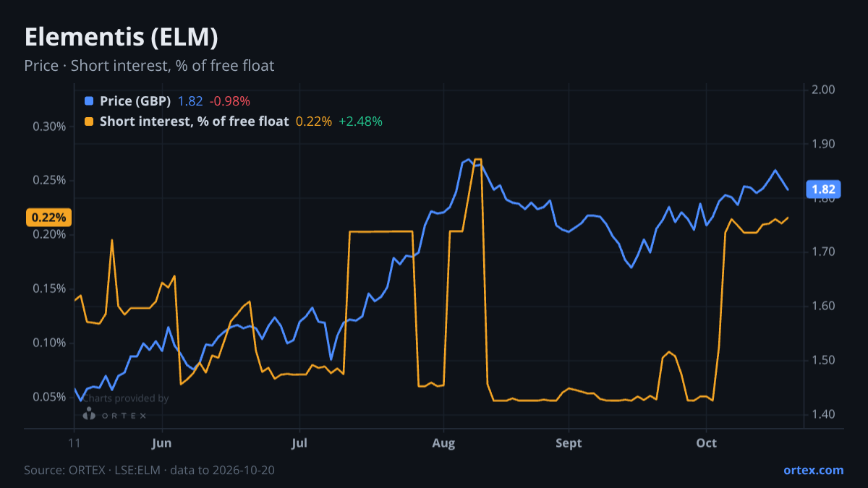Screen dimensions: 868x488
Task: Click the orange 0.22% legend value
Action: (314, 121)
